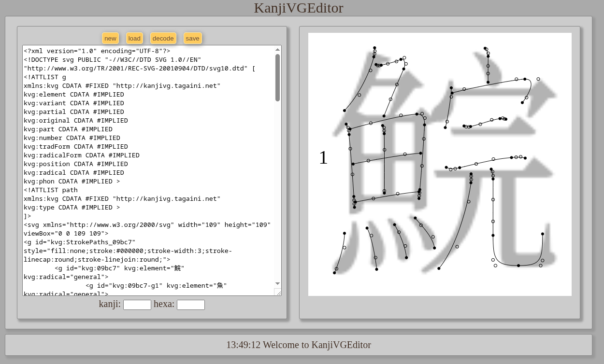Click the load button
This screenshot has width=604, height=364.
click(134, 38)
